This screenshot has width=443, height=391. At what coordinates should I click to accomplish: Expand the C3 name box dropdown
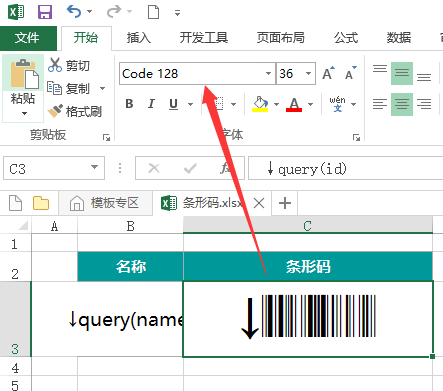click(x=95, y=167)
